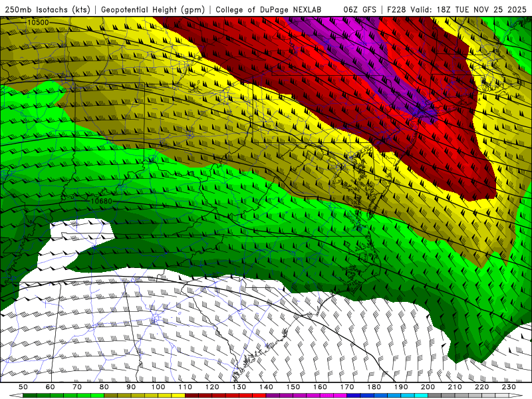Viewport: 532px width, 399px height.
Task: Click the 230 label on the color scale
Action: [509, 387]
